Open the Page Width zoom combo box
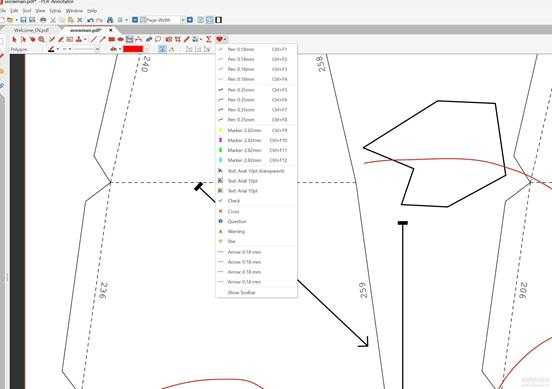The width and height of the screenshot is (552, 389). [162, 20]
